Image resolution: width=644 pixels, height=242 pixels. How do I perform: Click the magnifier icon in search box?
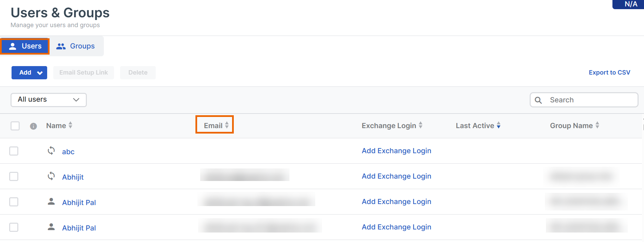[x=538, y=100]
